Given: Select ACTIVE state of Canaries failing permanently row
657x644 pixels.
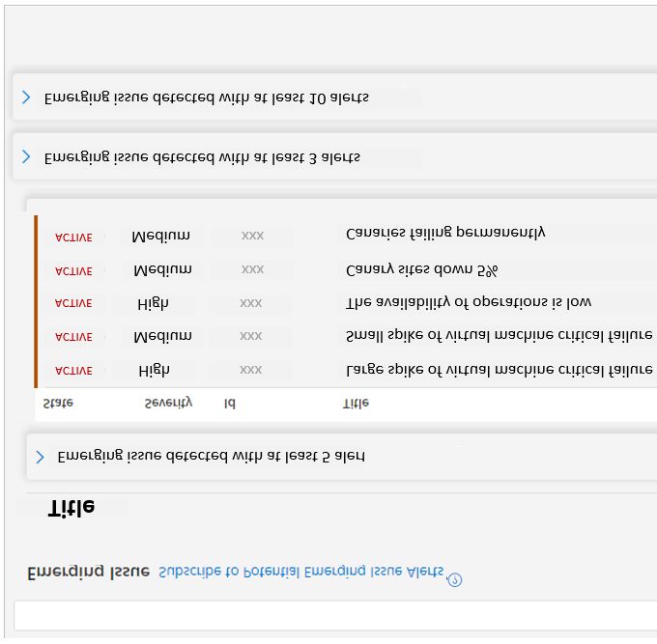Looking at the screenshot, I should pos(73,237).
